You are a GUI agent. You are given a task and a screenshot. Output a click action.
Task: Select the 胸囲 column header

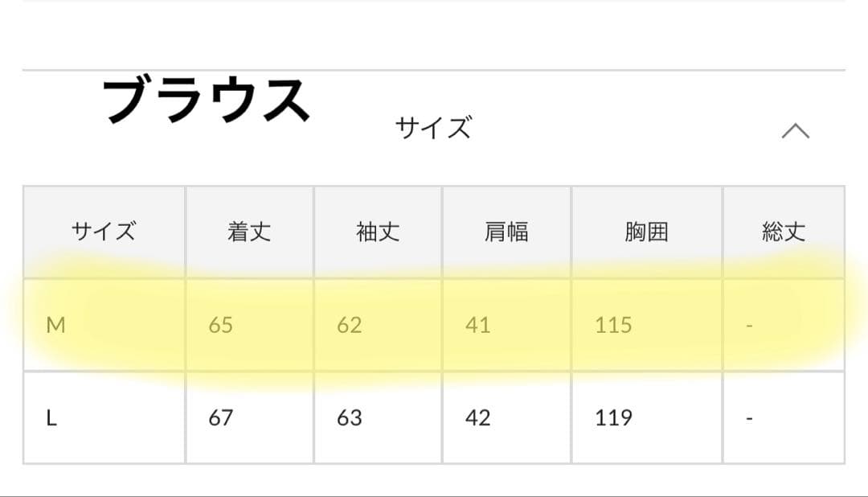[x=646, y=232]
